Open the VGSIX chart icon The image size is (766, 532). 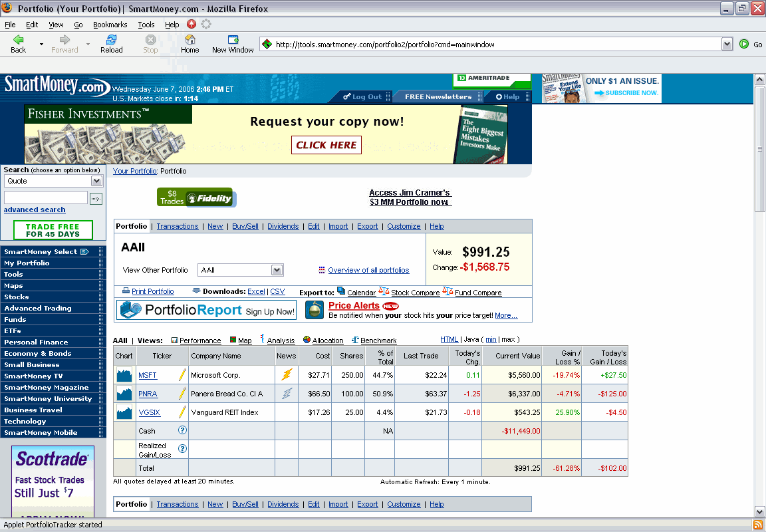(x=124, y=412)
